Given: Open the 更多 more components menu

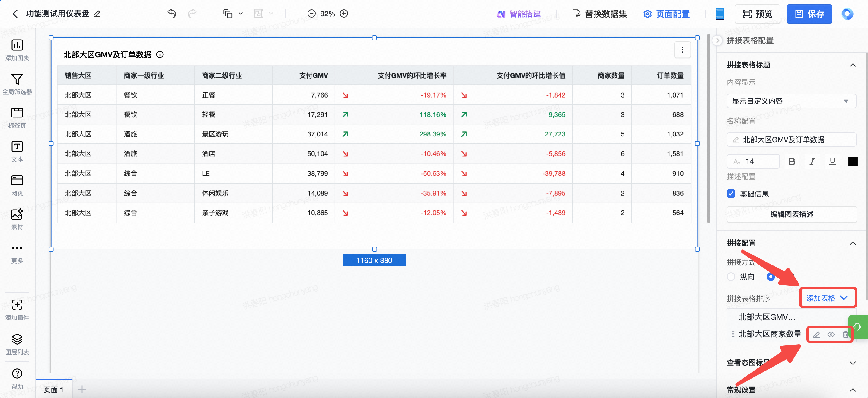Looking at the screenshot, I should pos(17,253).
